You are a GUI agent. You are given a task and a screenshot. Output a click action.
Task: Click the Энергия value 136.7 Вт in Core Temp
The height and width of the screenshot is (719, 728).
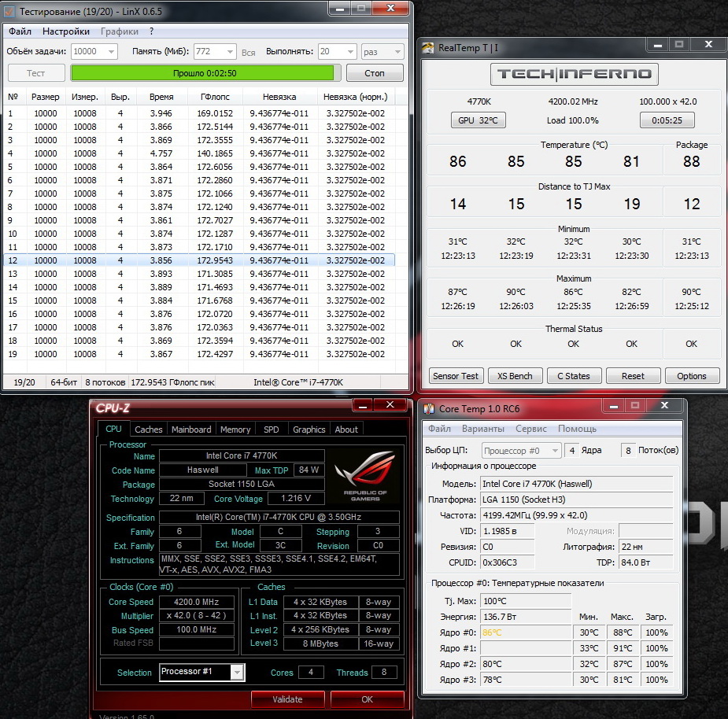click(x=525, y=617)
